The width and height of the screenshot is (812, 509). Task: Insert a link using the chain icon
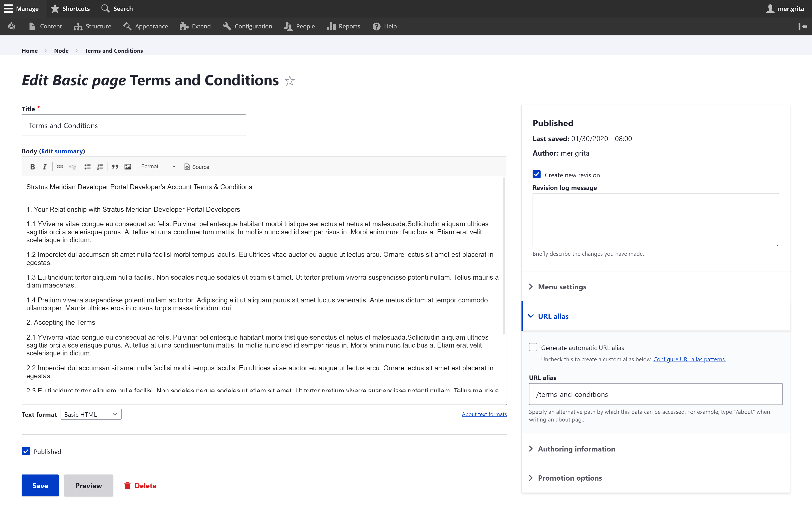(x=60, y=166)
